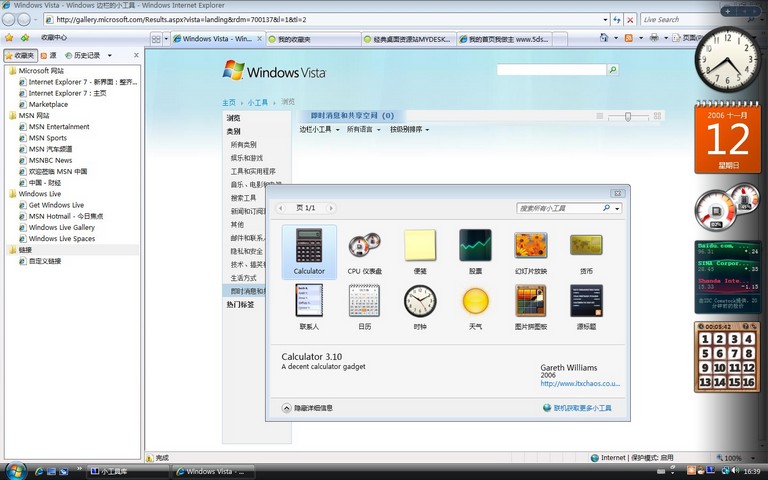Select the 天气 weather gadget icon
The height and width of the screenshot is (480, 768).
(475, 300)
